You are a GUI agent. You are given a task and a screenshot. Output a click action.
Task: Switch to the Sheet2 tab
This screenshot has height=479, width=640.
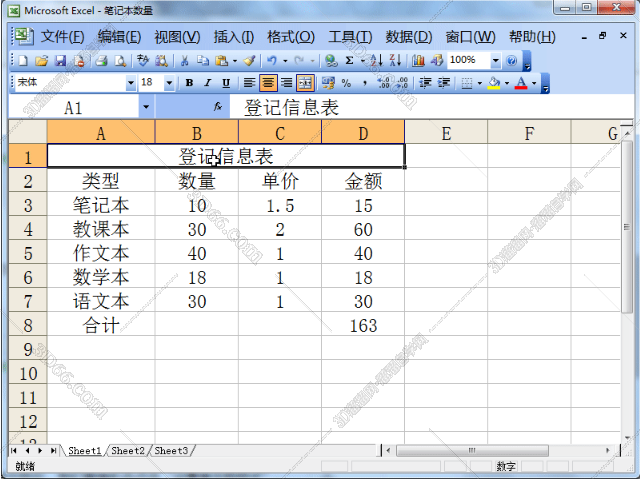click(128, 451)
